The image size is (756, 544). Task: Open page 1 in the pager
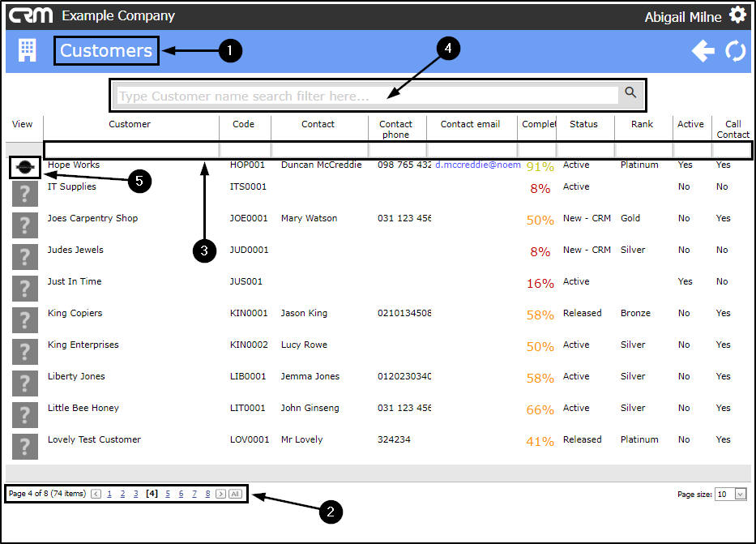109,494
